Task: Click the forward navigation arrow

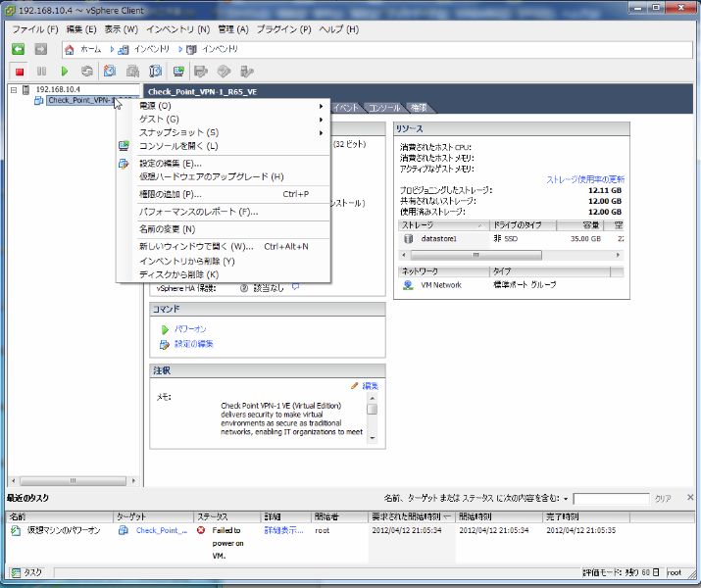Action: (x=40, y=49)
